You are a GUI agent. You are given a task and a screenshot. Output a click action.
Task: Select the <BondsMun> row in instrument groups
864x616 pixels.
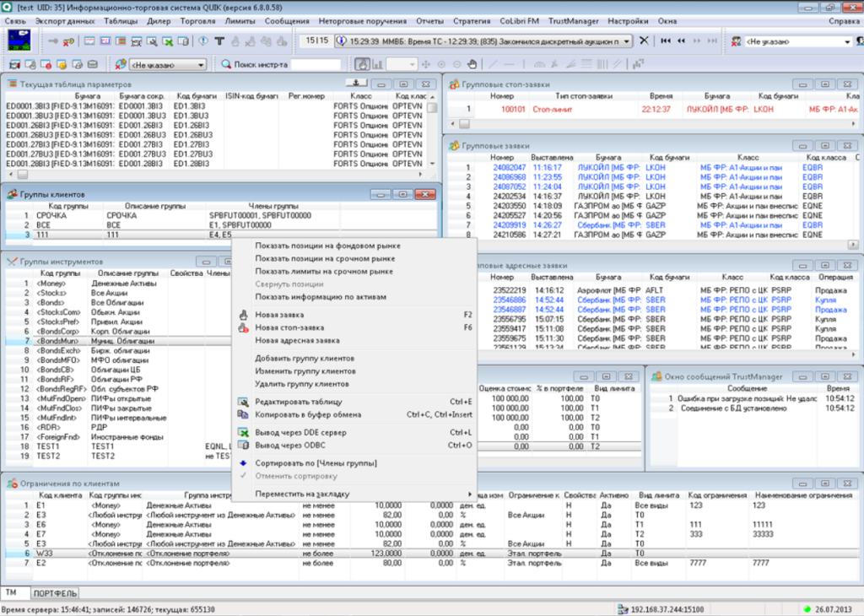pos(59,341)
